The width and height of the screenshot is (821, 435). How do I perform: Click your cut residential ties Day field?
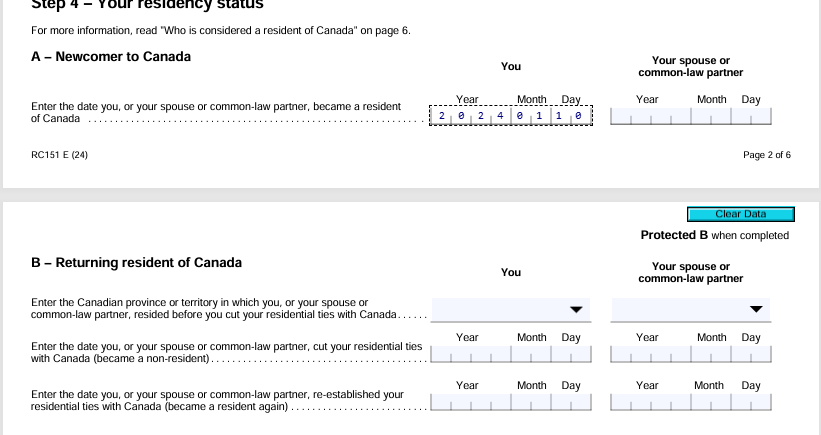pos(570,355)
